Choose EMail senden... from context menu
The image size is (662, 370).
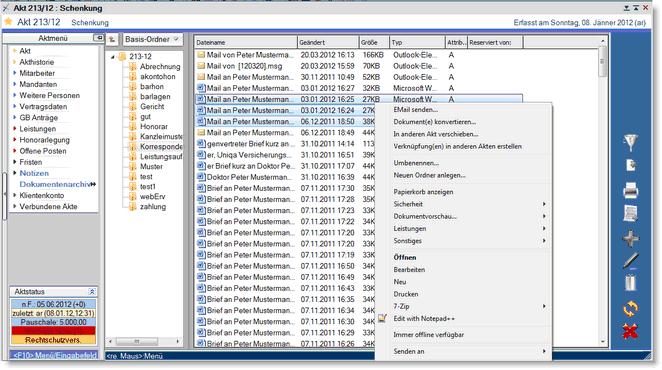click(x=415, y=110)
